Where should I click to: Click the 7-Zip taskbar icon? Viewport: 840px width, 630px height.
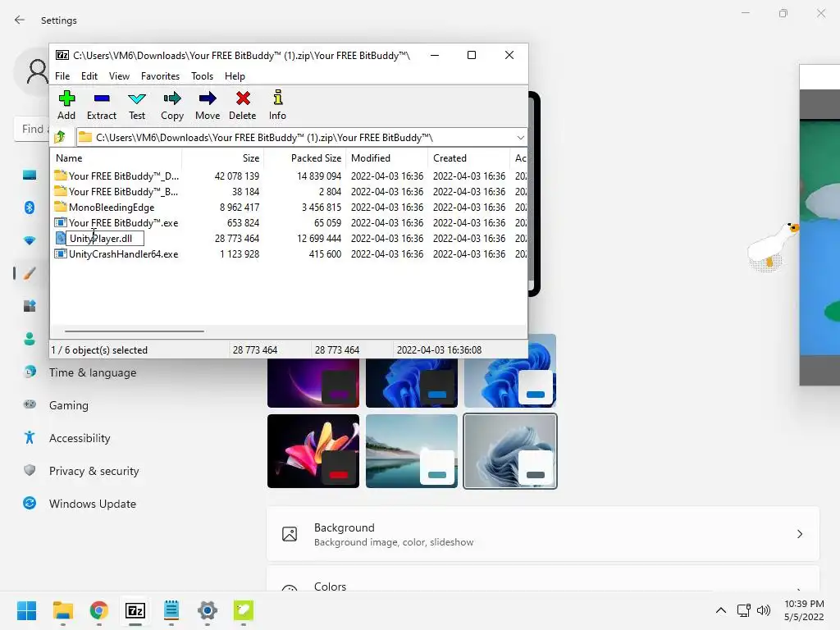tap(135, 610)
